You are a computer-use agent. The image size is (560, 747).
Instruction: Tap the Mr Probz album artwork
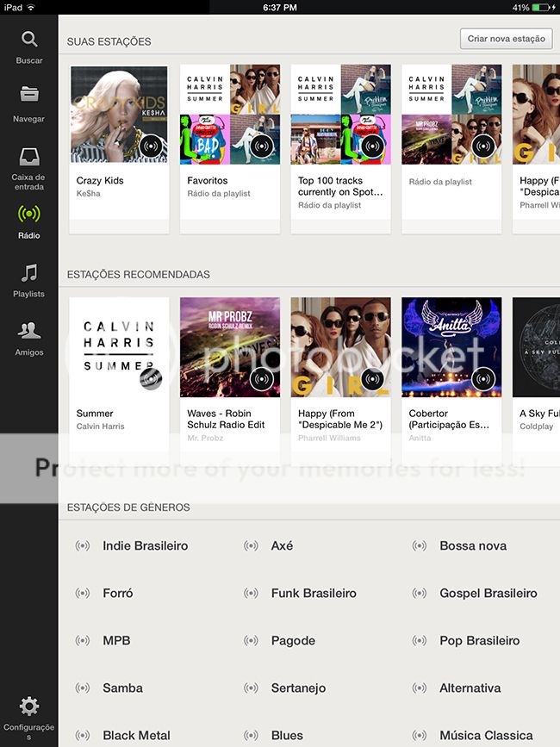[230, 347]
